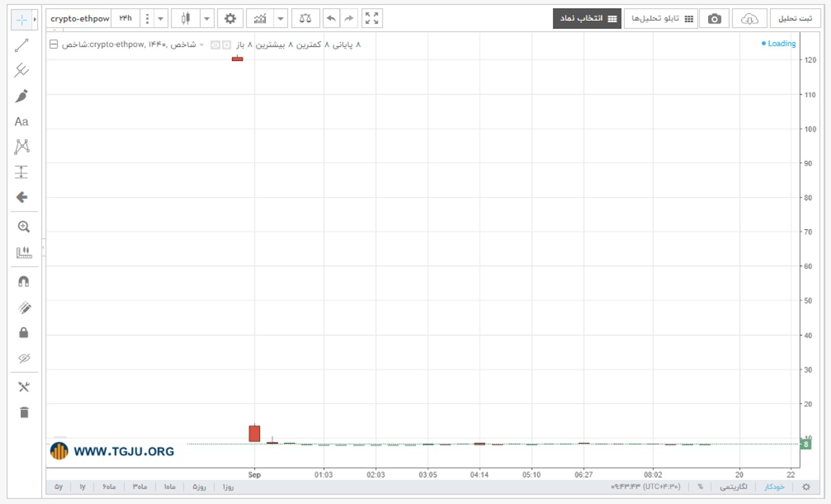Image resolution: width=831 pixels, height=504 pixels.
Task: Select the Aa text annotation tool
Action: point(22,122)
